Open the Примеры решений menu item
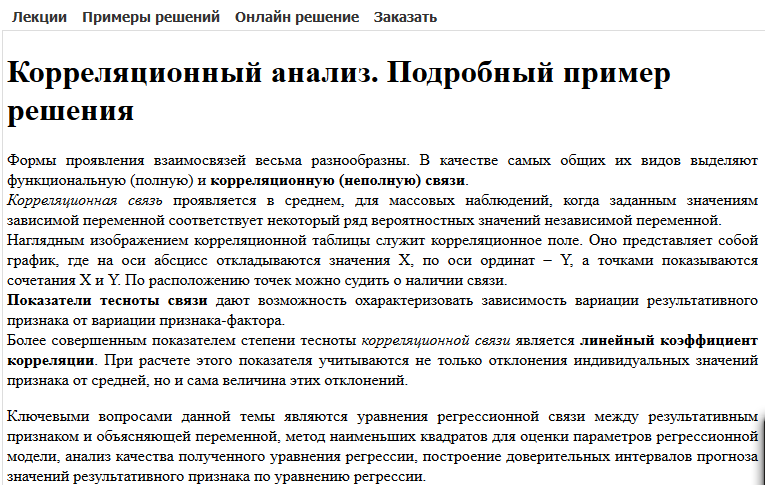Viewport: 765px width, 485px height. click(151, 17)
